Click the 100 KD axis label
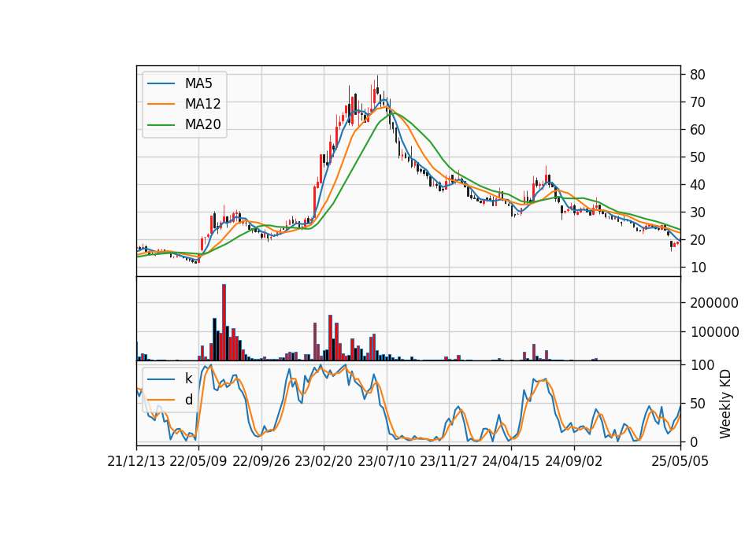756x543 pixels. tap(702, 365)
